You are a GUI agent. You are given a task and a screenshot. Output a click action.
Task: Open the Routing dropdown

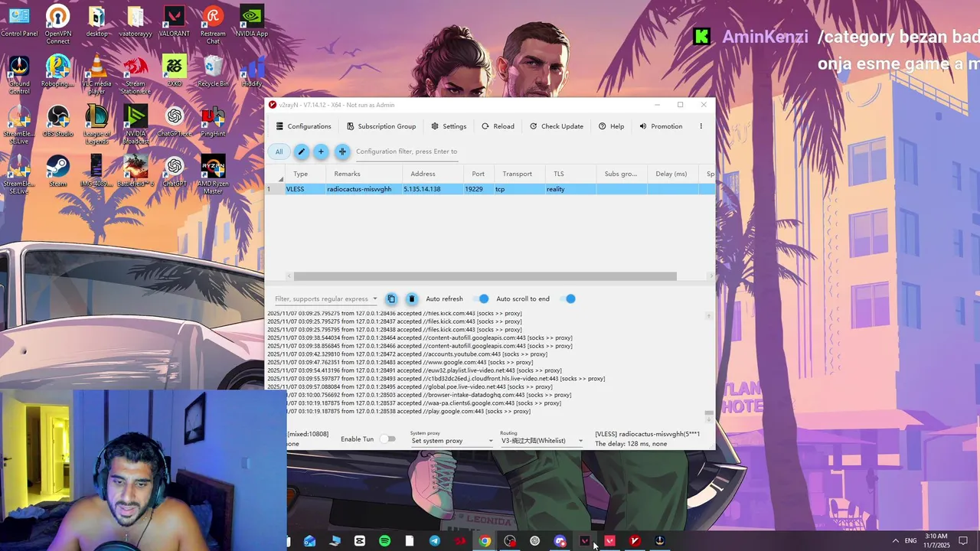(542, 441)
